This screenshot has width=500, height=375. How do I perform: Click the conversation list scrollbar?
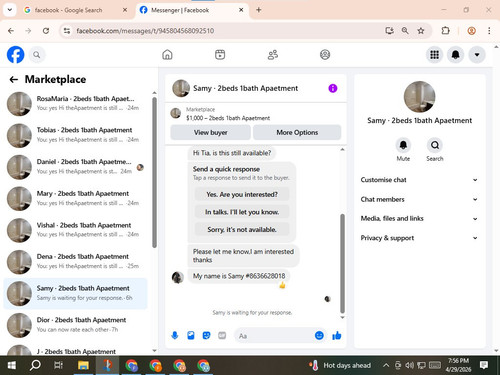(154, 173)
